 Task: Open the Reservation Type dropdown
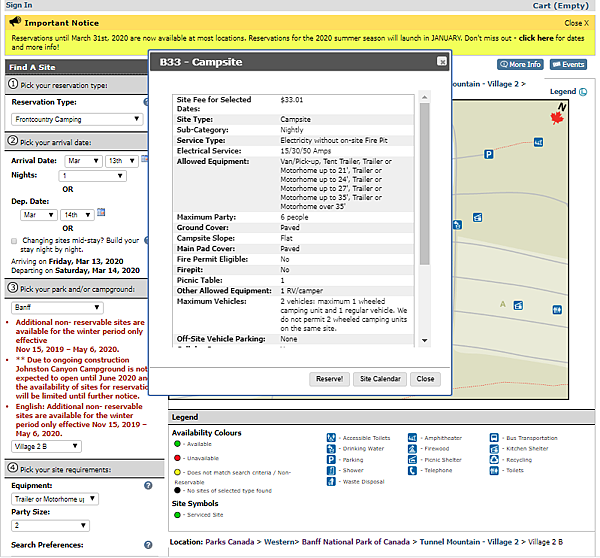(x=76, y=119)
